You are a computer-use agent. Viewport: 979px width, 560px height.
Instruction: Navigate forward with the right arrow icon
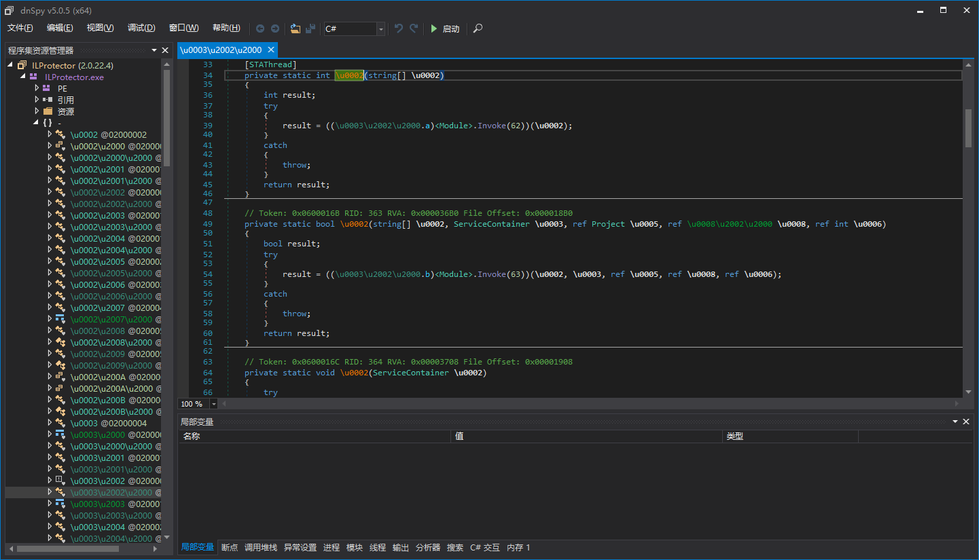(275, 29)
